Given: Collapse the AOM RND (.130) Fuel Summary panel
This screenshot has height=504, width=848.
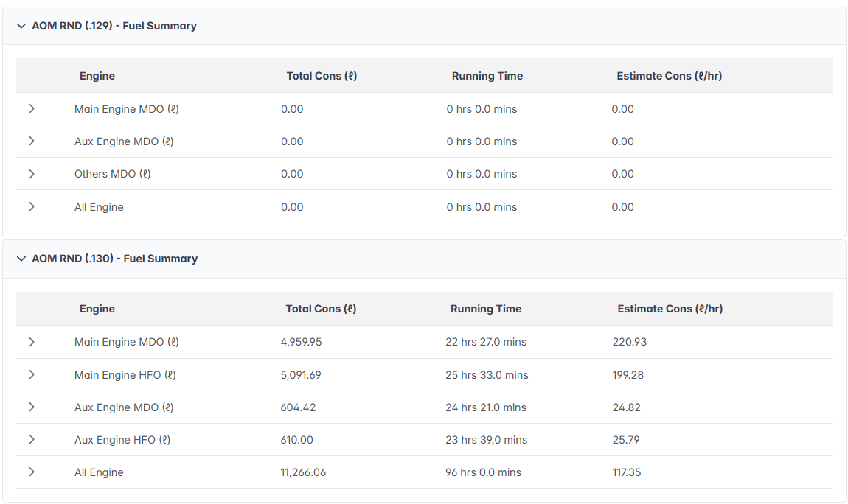Looking at the screenshot, I should [21, 259].
